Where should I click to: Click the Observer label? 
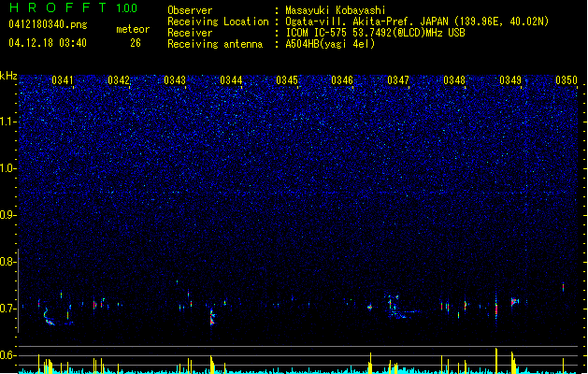[x=190, y=10]
